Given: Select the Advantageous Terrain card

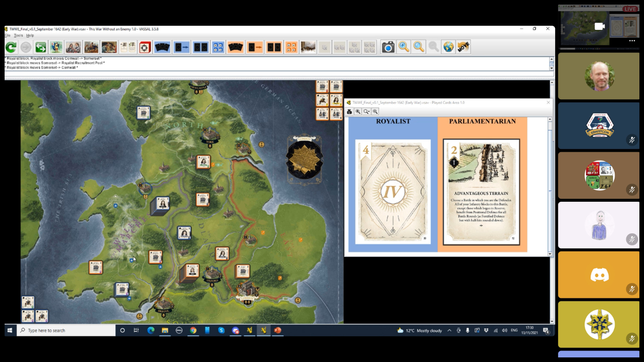Looking at the screenshot, I should tap(481, 192).
